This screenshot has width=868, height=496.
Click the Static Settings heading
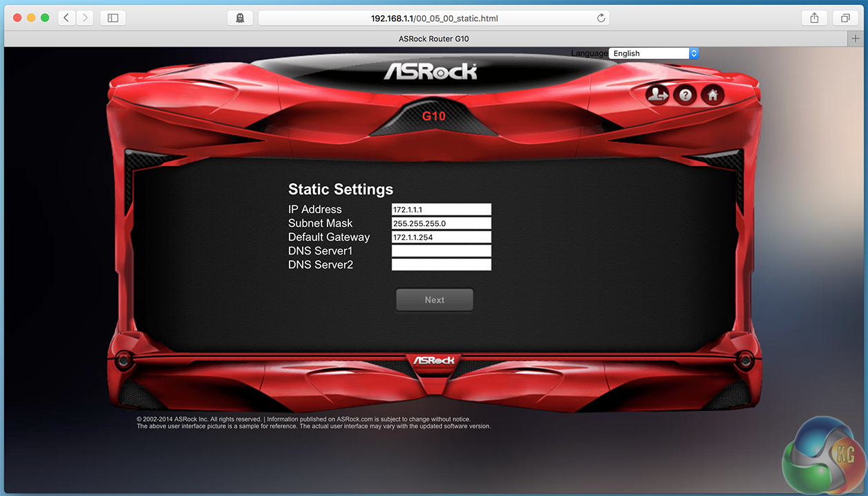point(341,190)
